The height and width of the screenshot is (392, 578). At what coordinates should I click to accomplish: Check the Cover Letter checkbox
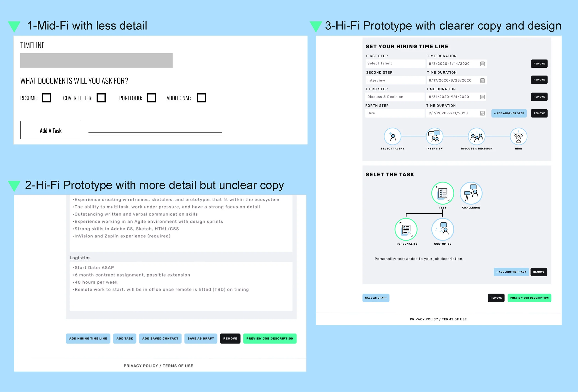click(101, 98)
